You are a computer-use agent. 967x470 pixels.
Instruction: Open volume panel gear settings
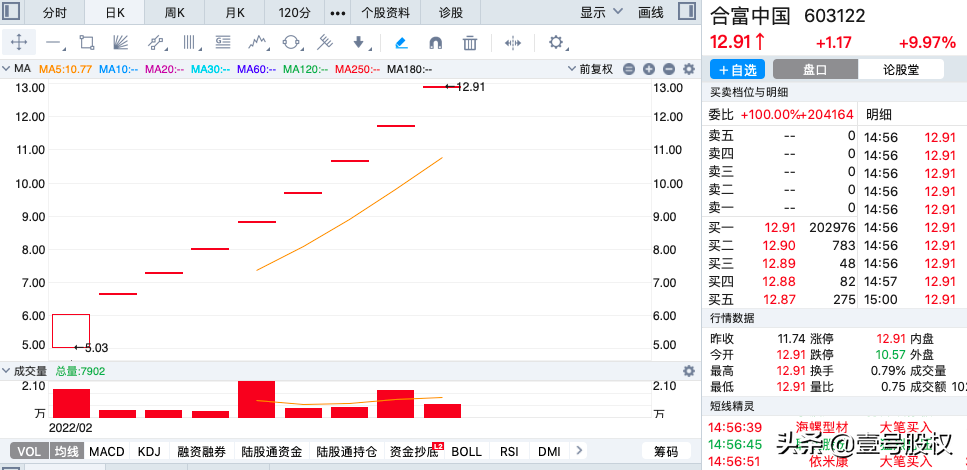688,371
